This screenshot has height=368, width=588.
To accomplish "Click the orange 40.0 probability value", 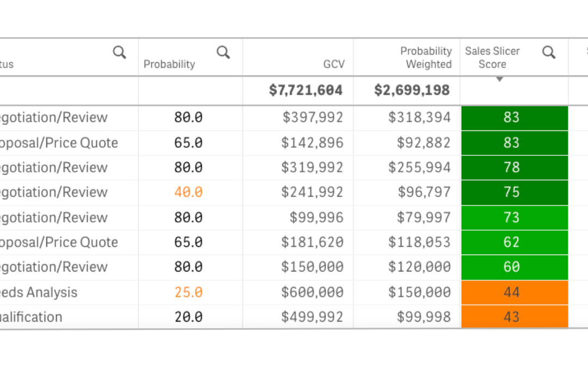I will pyautogui.click(x=188, y=192).
